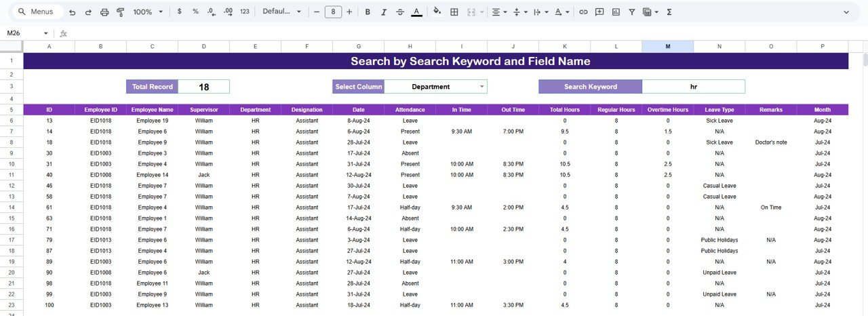Toggle bold formatting
Image resolution: width=868 pixels, height=316 pixels.
368,12
